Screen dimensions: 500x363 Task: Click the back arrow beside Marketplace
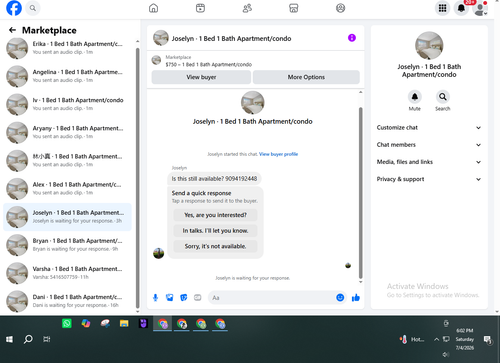point(12,30)
